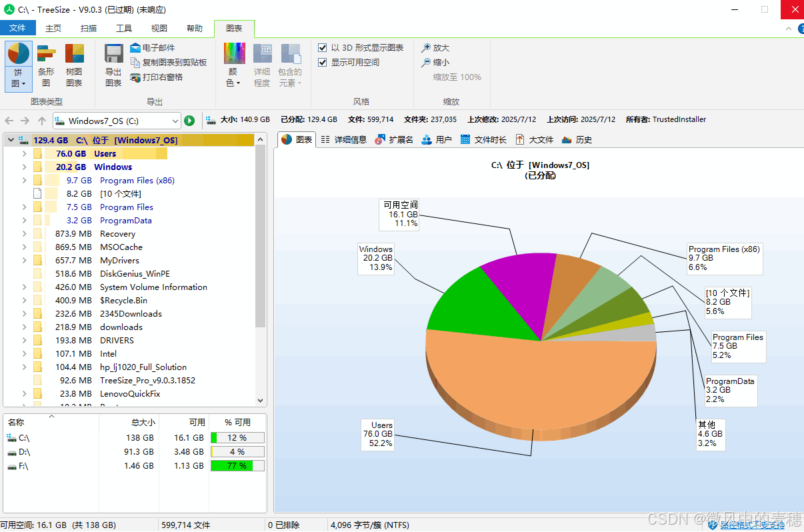Viewport: 804px width, 532px height.
Task: Switch to the 树图图表 treemap chart type
Action: click(x=74, y=65)
